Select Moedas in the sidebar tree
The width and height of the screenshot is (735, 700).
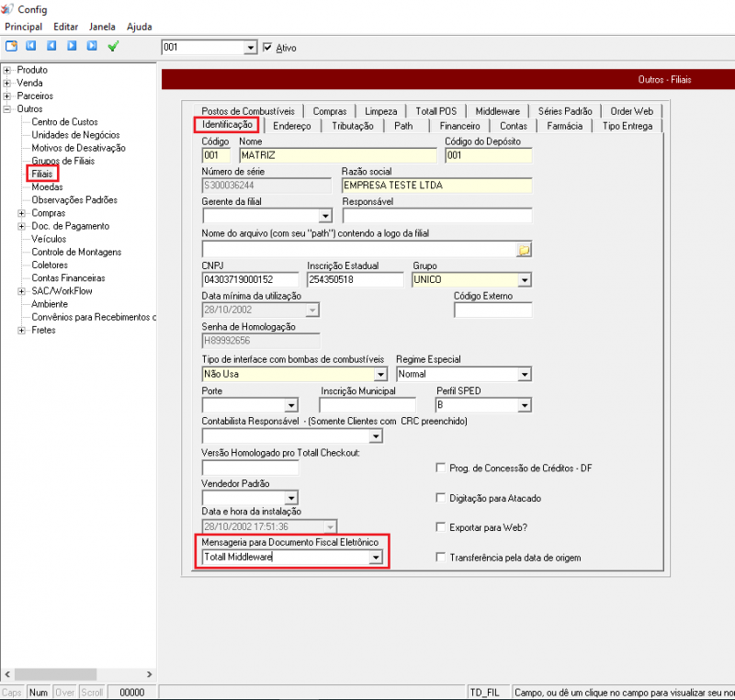[47, 186]
